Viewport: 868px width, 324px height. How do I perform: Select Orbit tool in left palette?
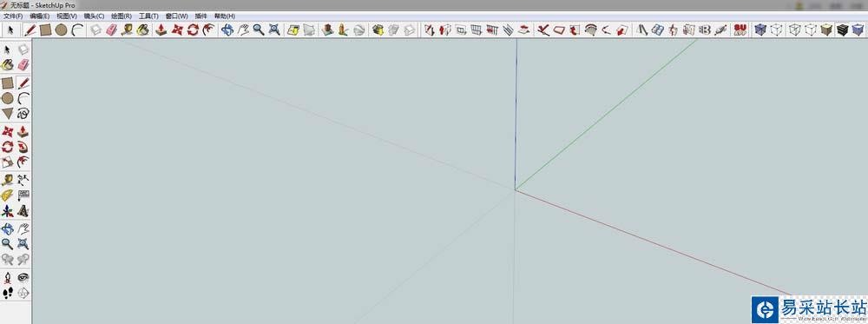(x=7, y=228)
